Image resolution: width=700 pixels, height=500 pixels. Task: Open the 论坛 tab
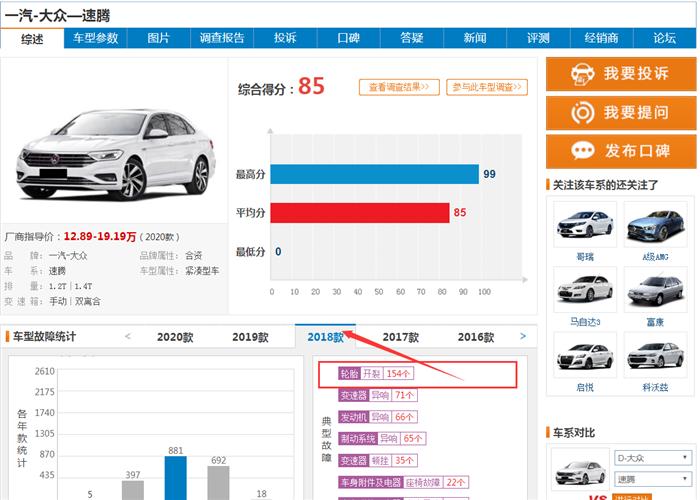[664, 38]
